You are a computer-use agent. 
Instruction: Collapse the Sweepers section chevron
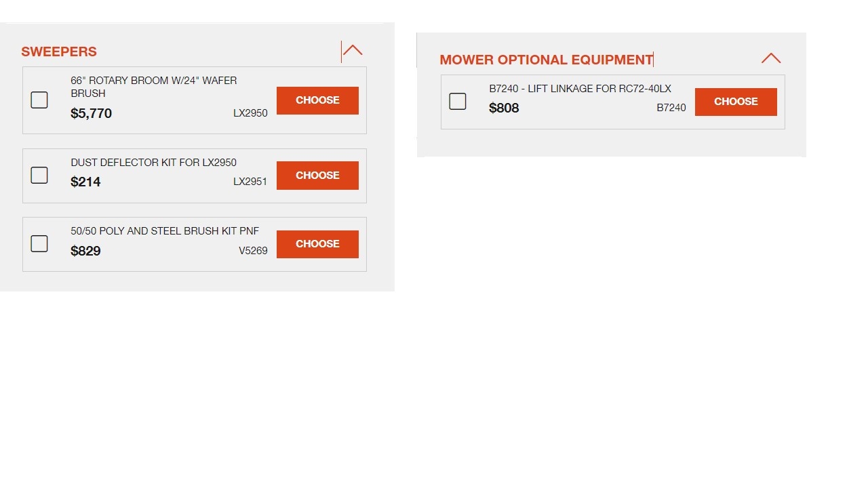tap(353, 51)
